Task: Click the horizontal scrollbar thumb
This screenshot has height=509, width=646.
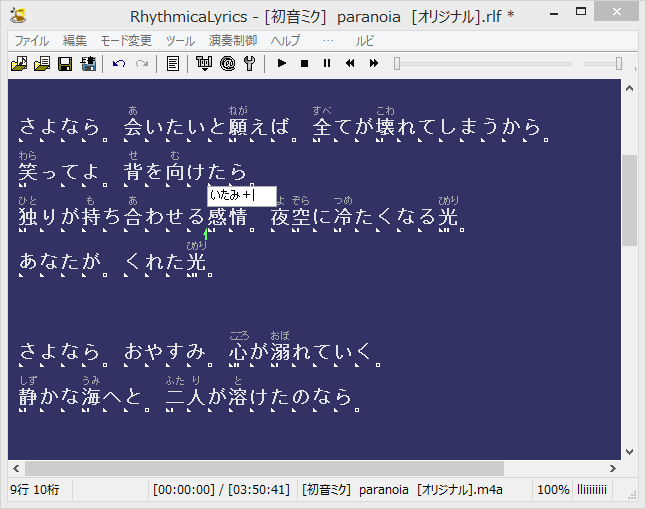Action: coord(264,469)
